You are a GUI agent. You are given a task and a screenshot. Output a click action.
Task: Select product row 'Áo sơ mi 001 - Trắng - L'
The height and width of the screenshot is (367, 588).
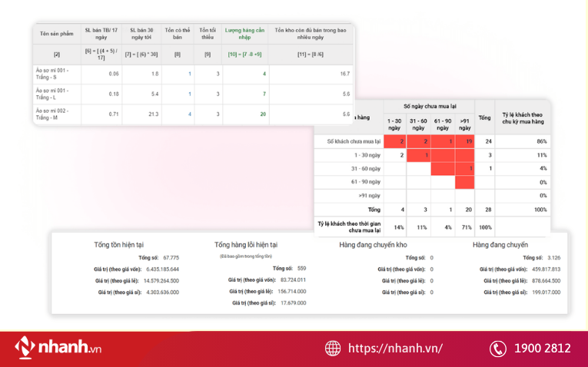point(193,94)
